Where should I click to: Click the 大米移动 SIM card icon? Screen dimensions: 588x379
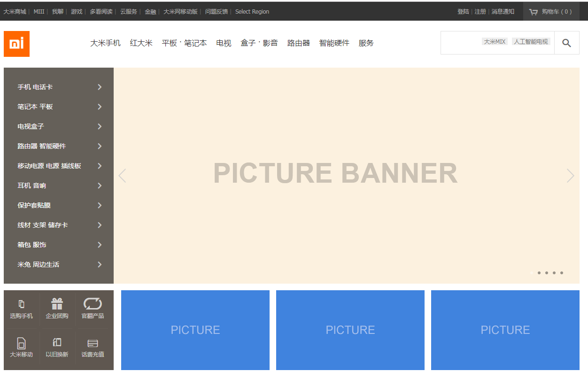[x=22, y=343]
